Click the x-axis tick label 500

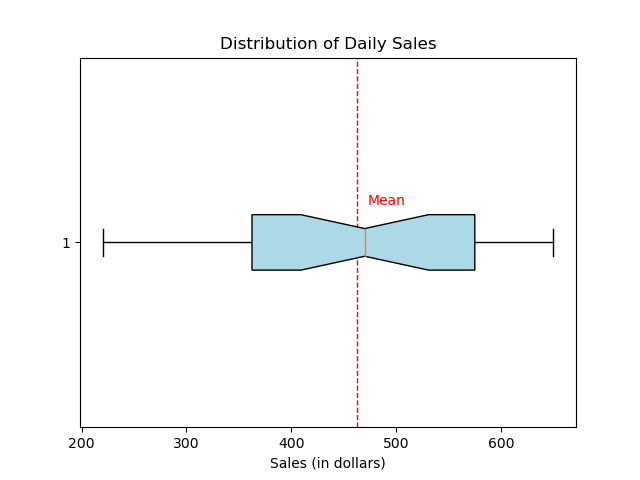[396, 443]
